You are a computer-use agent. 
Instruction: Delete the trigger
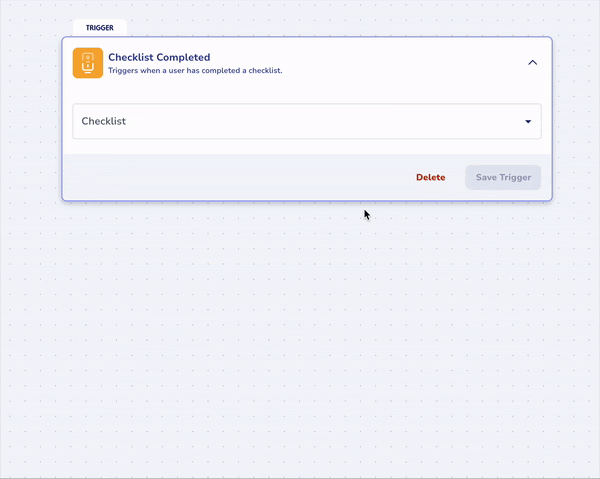click(x=430, y=178)
